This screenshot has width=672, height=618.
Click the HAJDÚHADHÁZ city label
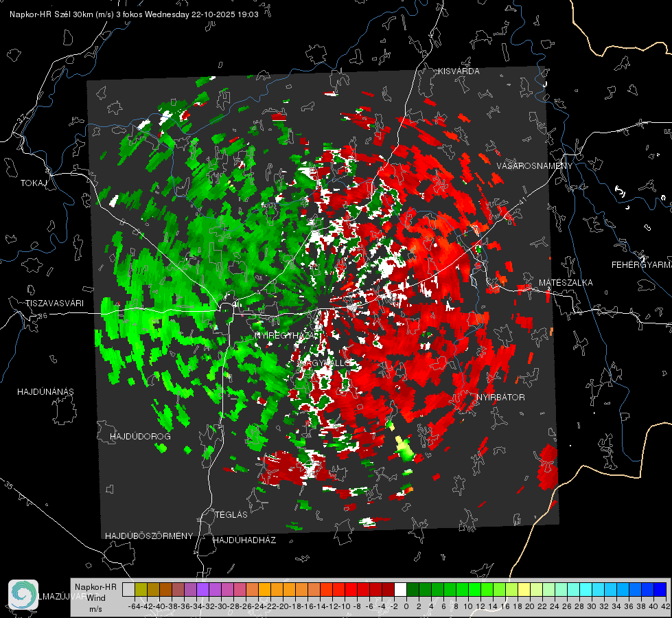(x=244, y=540)
